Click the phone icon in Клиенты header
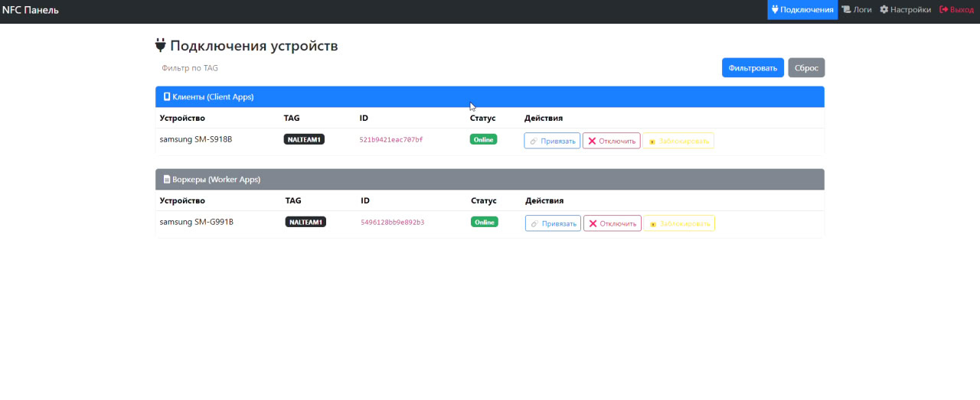 167,97
